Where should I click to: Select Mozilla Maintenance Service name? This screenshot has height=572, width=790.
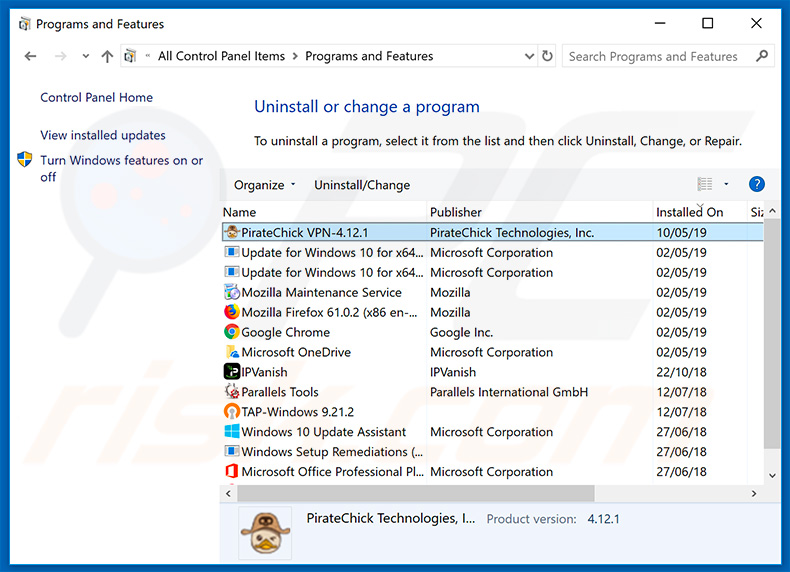pos(321,292)
